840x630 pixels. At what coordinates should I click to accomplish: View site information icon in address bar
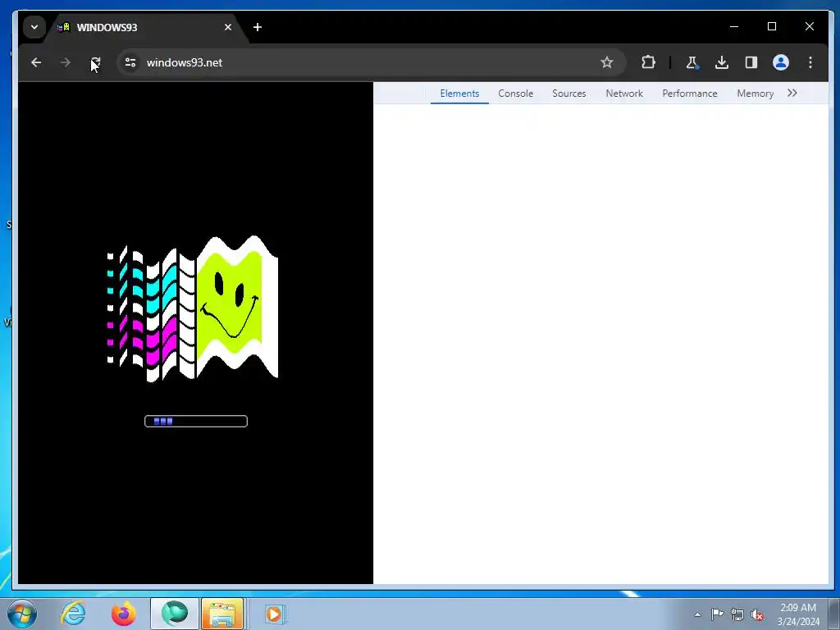point(130,62)
